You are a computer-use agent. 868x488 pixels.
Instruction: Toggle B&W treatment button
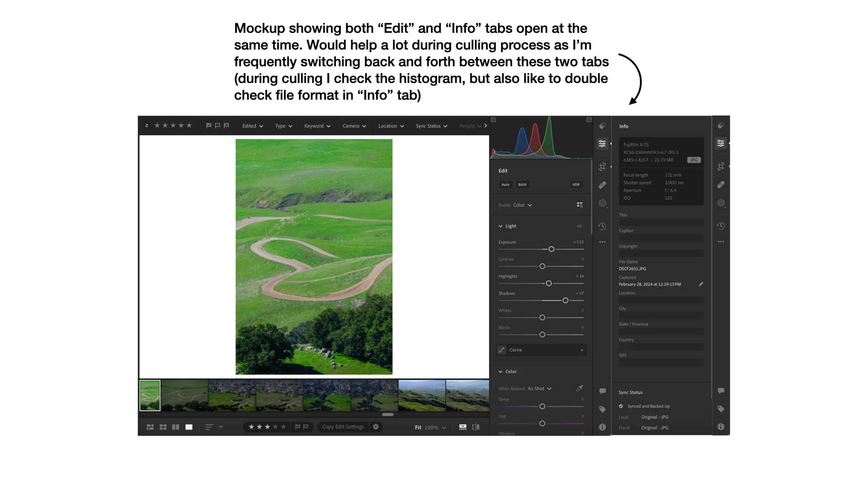[x=522, y=184]
